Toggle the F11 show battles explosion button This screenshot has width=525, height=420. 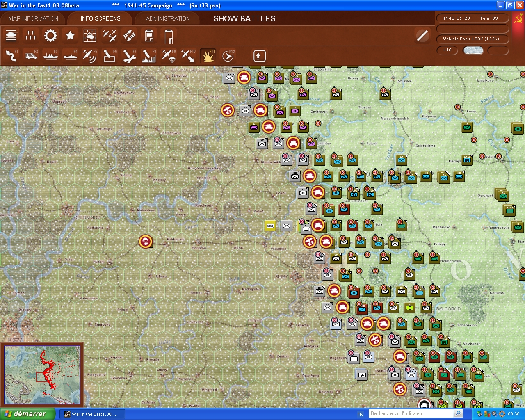(208, 55)
